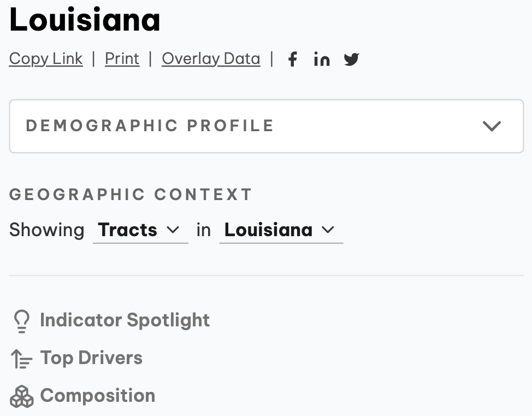This screenshot has height=416, width=532.
Task: Expand the Demographic Profile panel
Action: click(266, 126)
